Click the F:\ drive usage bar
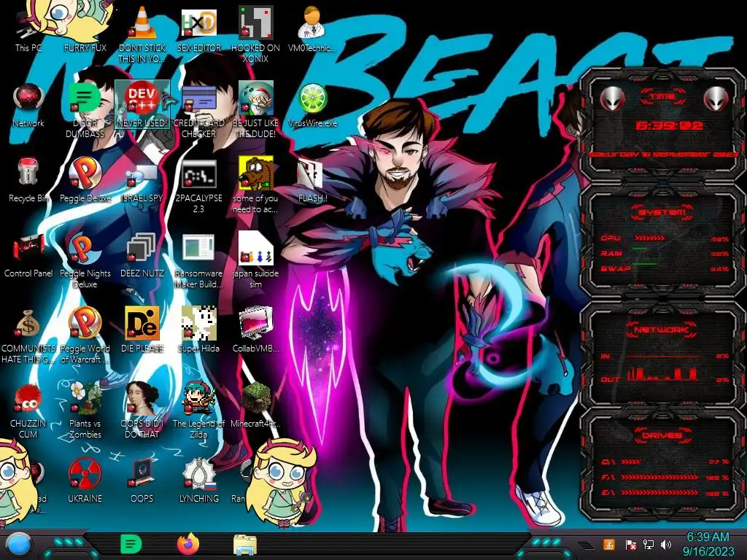The width and height of the screenshot is (747, 560). coord(659,477)
